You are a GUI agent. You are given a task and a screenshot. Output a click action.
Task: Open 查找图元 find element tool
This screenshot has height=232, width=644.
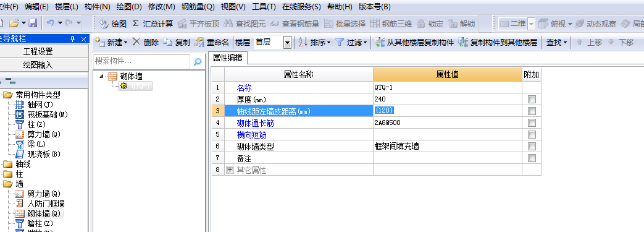tap(245, 24)
